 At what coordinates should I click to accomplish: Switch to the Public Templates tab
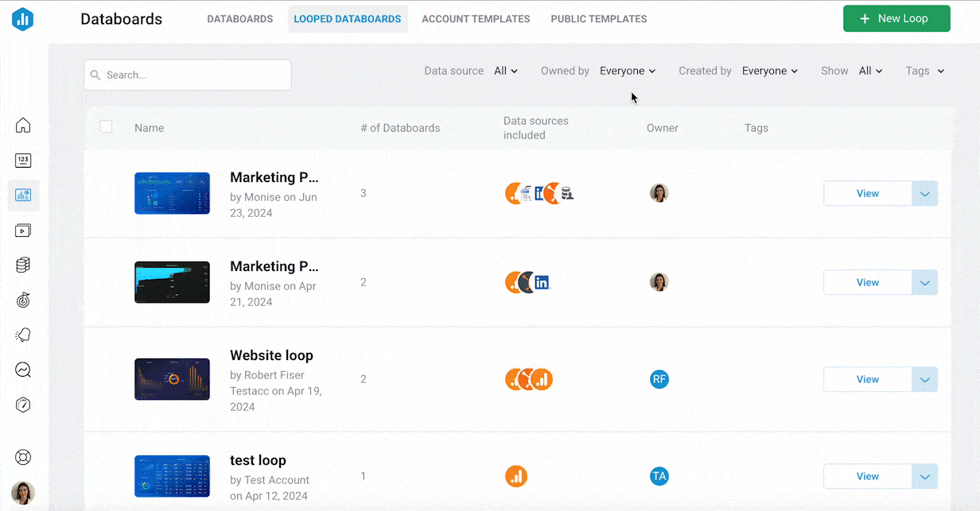point(598,19)
